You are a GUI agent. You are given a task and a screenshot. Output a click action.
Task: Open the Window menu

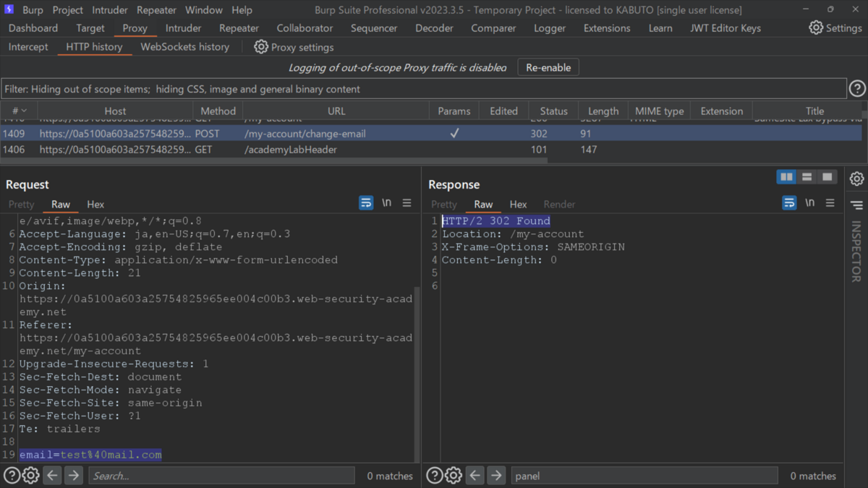click(x=203, y=10)
